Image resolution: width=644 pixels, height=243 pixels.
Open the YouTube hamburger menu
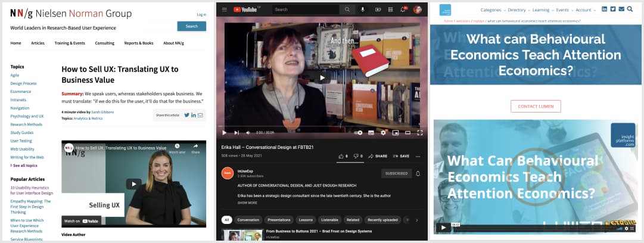coord(225,10)
